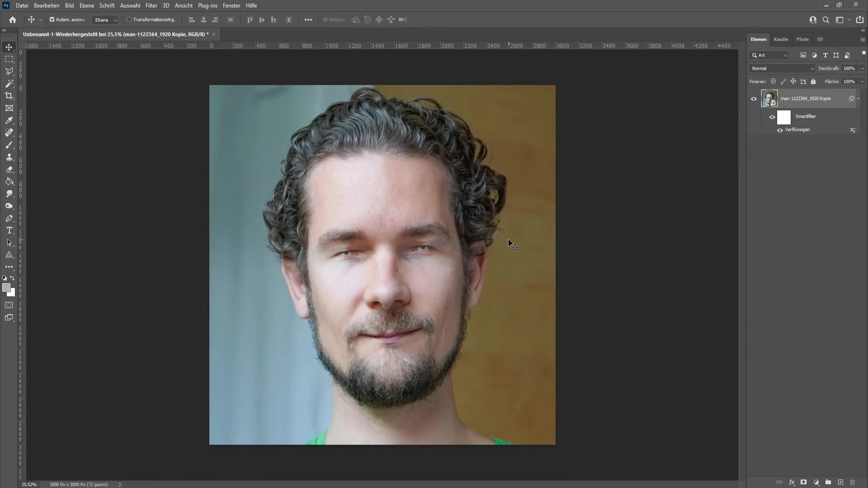The width and height of the screenshot is (868, 488).
Task: Select the Clone Stamp tool
Action: pos(9,157)
